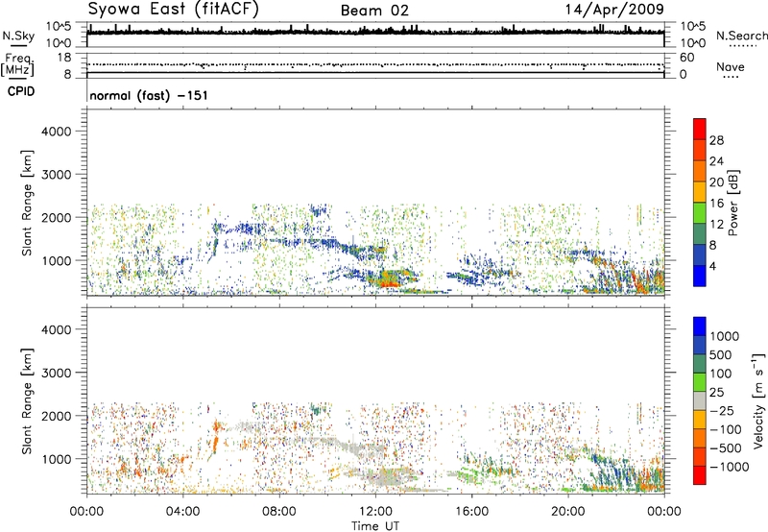Click the yellow 16–20 dB Power colorbar segment

point(700,192)
